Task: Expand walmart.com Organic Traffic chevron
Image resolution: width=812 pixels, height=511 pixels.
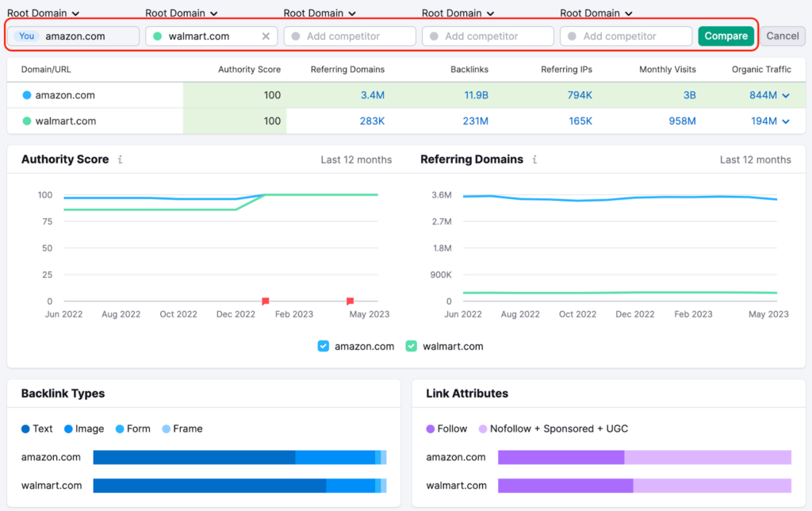Action: [786, 121]
